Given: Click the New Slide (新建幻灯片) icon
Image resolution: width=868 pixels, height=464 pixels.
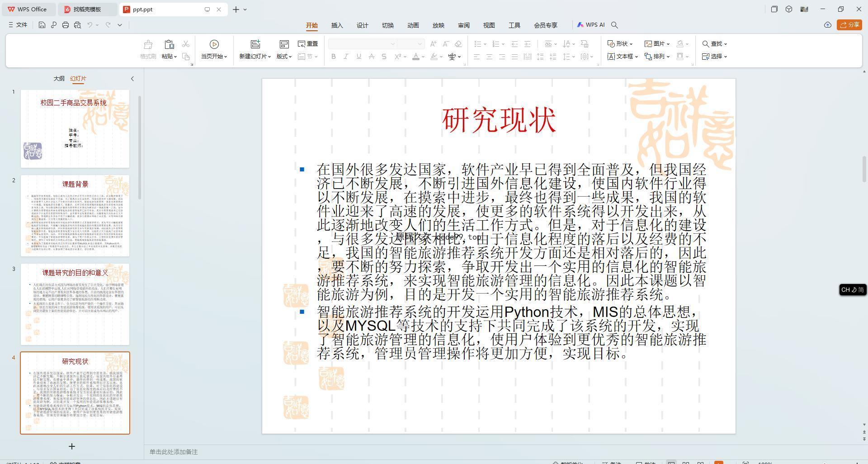Looking at the screenshot, I should pyautogui.click(x=255, y=44).
